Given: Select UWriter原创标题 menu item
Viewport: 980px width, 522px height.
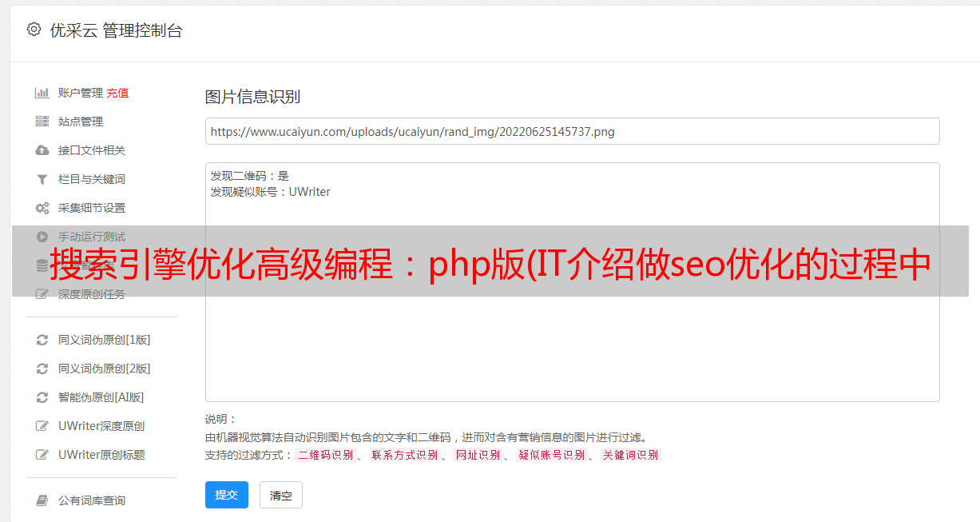Looking at the screenshot, I should coord(101,455).
